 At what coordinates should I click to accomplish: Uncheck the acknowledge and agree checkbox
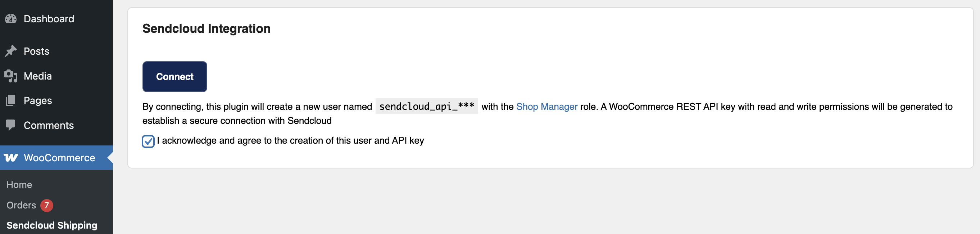(x=148, y=141)
